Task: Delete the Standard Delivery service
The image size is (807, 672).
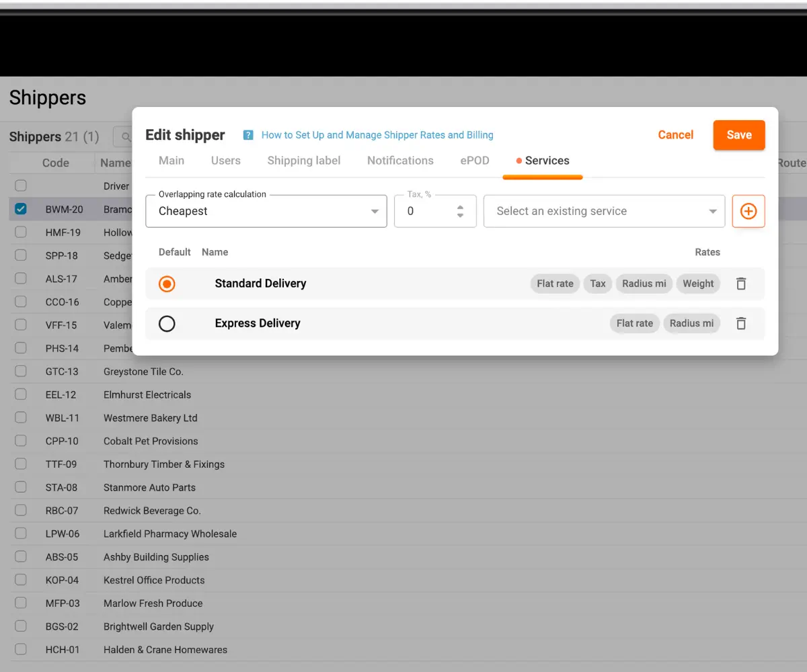Action: click(741, 284)
